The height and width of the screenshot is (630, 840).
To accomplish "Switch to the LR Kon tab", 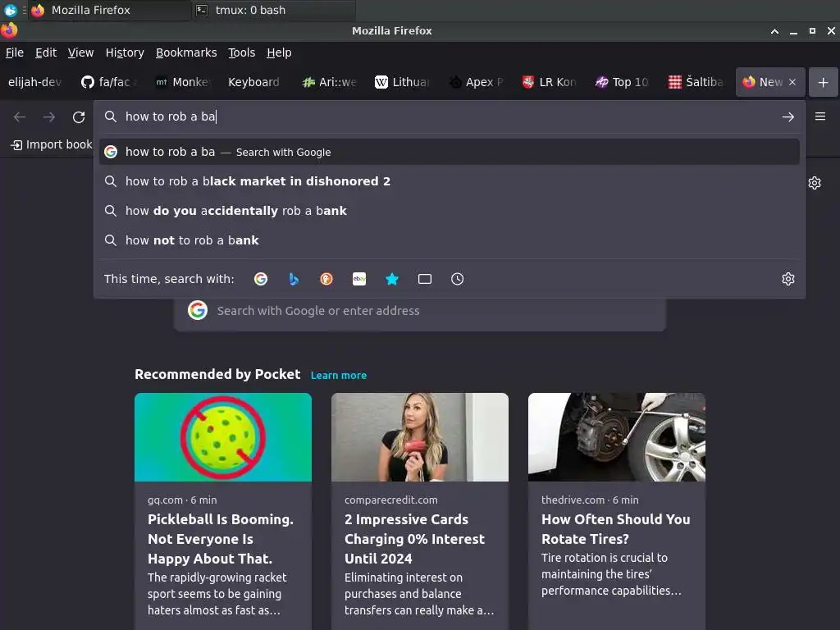I will pos(549,82).
